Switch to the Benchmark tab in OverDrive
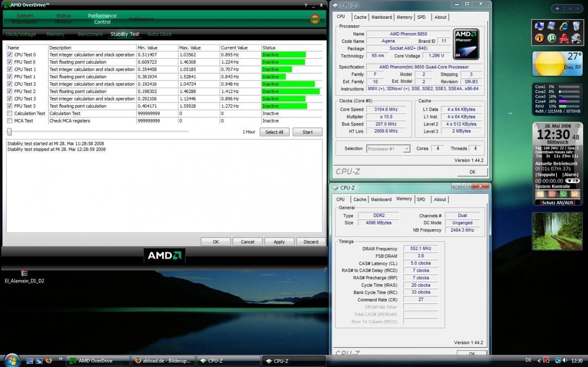 coord(90,34)
